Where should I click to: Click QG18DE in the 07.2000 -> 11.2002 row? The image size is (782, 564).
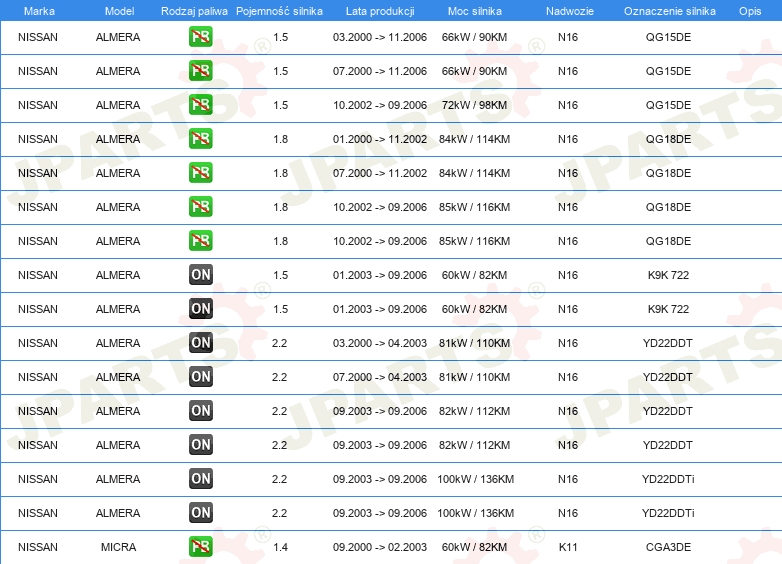[668, 173]
